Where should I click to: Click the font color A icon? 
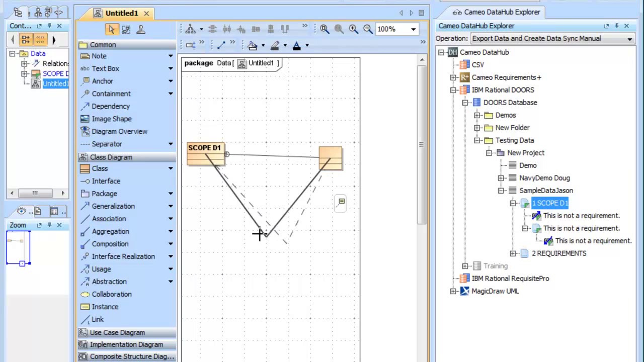(x=296, y=45)
